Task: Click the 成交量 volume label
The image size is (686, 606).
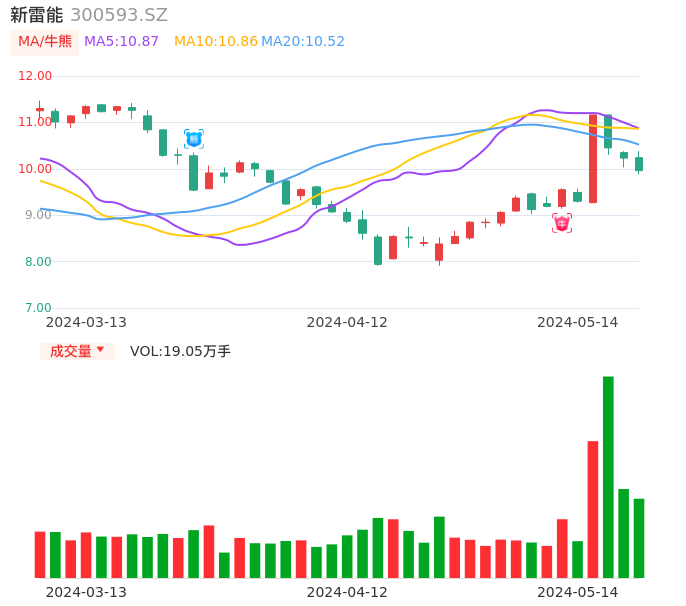Action: [x=70, y=351]
